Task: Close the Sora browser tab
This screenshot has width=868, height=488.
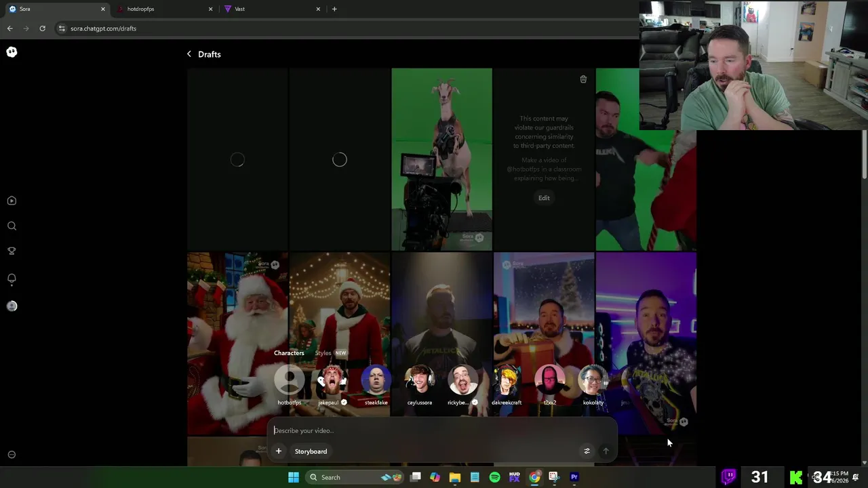Action: tap(103, 9)
